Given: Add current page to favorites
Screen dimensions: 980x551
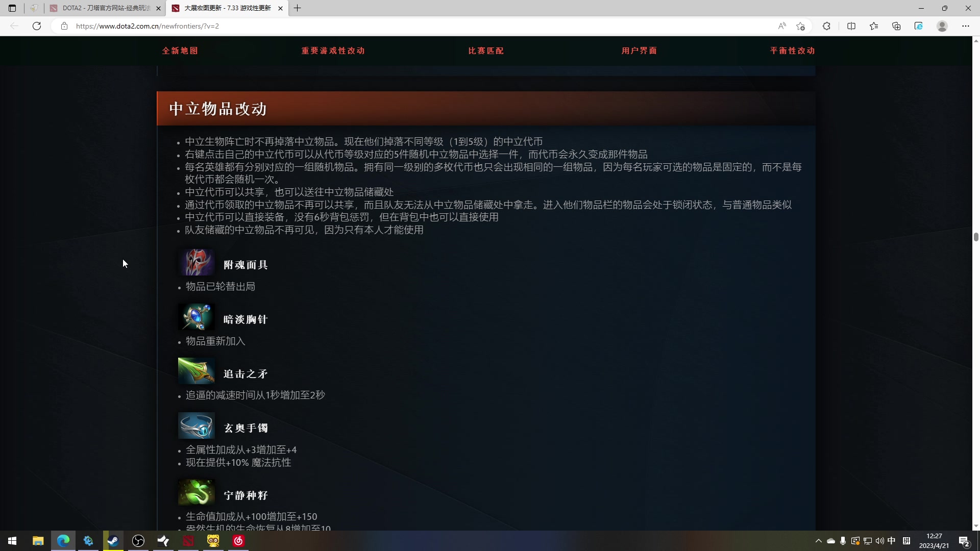Looking at the screenshot, I should [x=800, y=26].
